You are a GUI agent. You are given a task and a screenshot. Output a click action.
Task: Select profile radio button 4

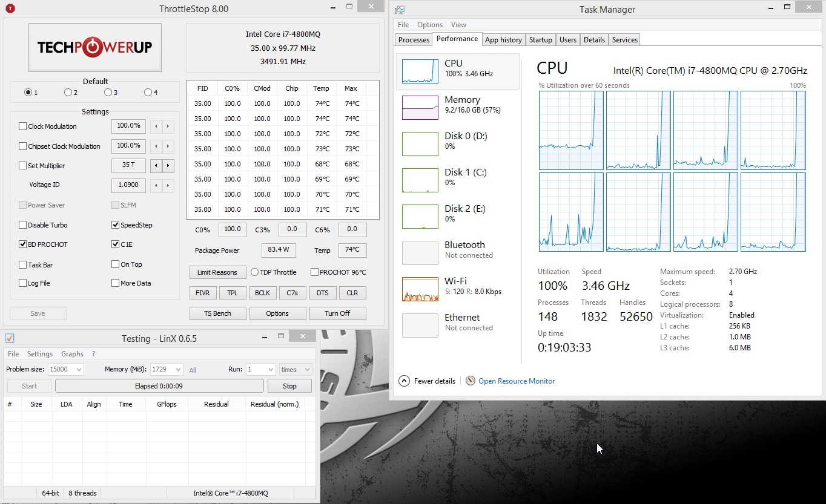click(148, 93)
